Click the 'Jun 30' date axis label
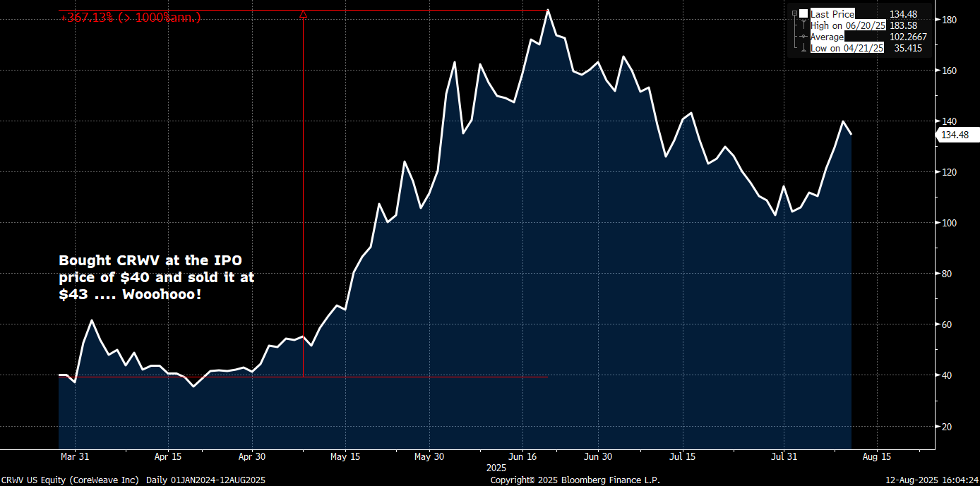This screenshot has width=980, height=486. [x=598, y=456]
